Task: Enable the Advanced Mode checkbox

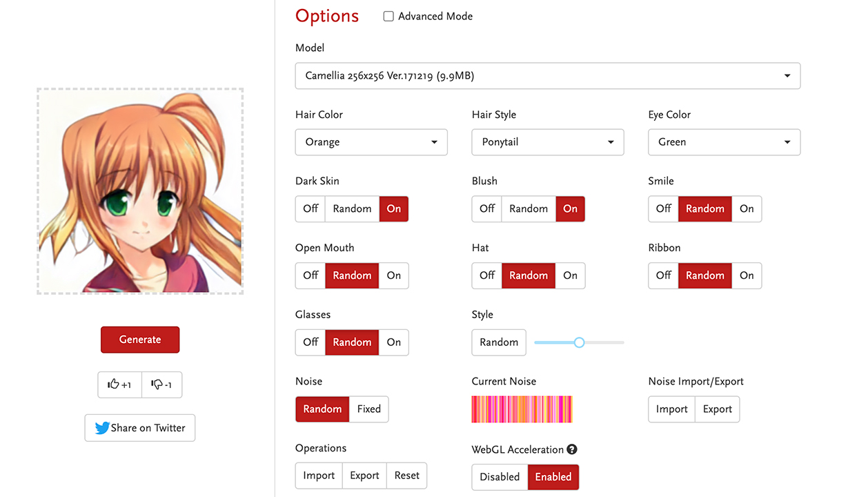Action: point(388,17)
